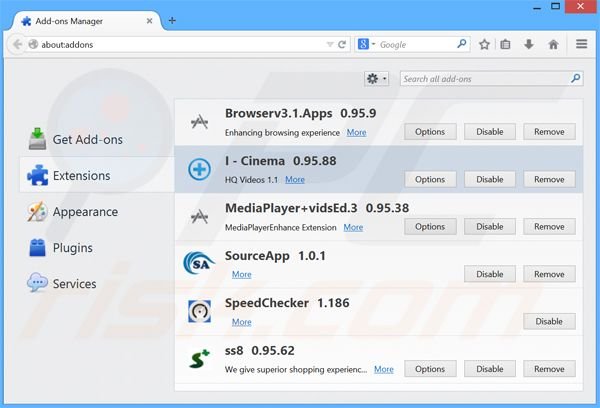Click the I - Cinema plus icon
Screen dimensions: 600x408
[x=199, y=169]
